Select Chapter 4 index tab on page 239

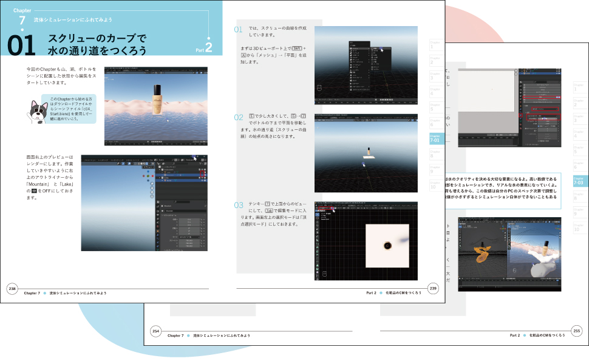pos(436,92)
